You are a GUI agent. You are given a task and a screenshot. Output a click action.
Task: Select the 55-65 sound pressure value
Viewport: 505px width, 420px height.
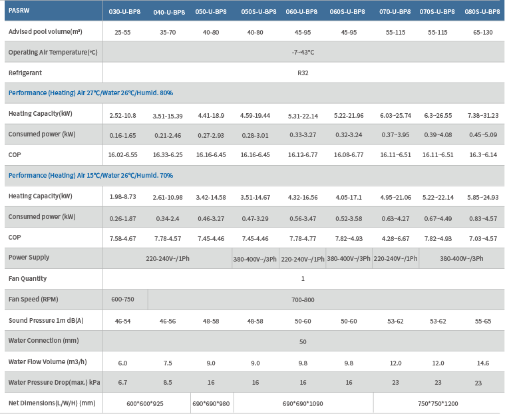pos(482,321)
